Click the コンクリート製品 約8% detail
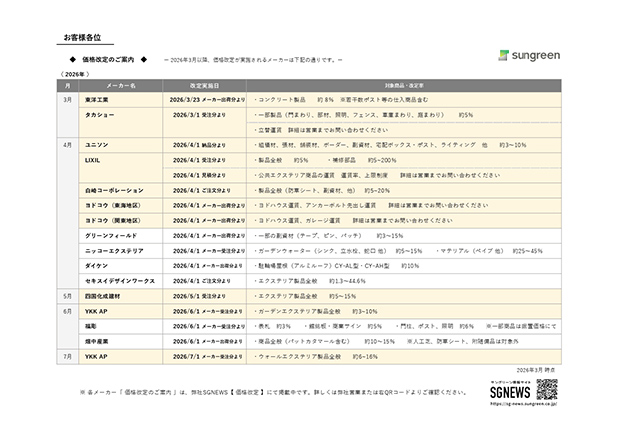 (294, 100)
